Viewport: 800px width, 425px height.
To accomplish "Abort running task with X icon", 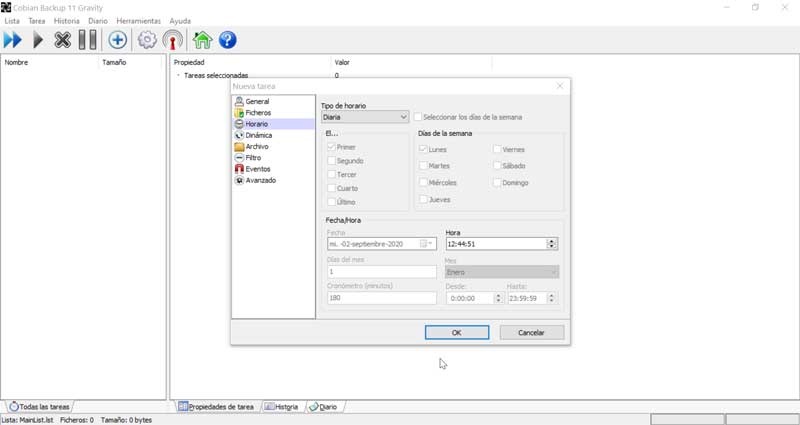I will [62, 40].
